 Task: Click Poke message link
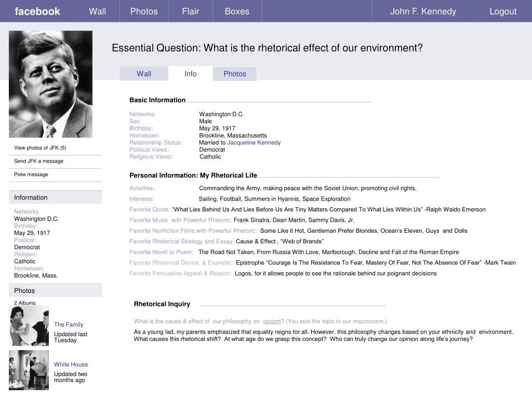pyautogui.click(x=31, y=174)
